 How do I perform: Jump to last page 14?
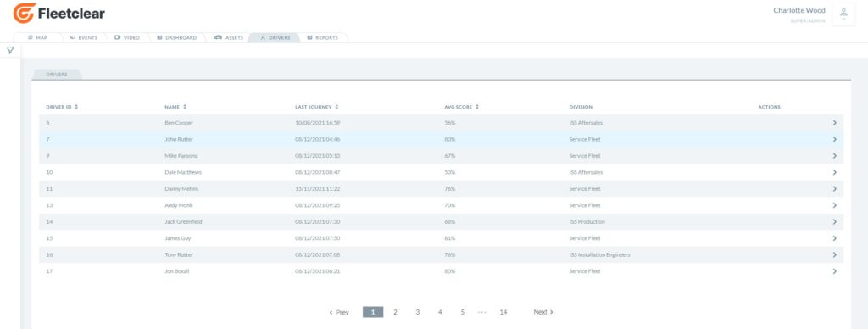504,312
